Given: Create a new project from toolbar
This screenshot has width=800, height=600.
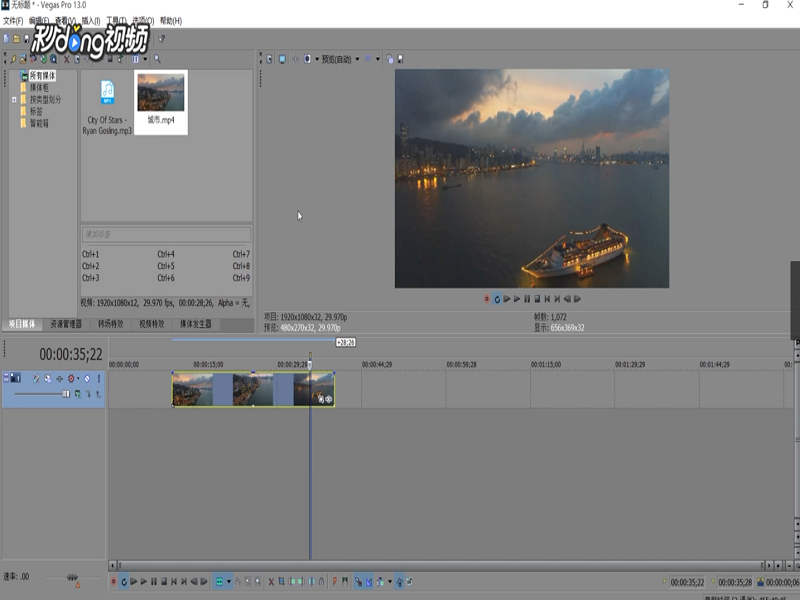Looking at the screenshot, I should click(x=6, y=39).
